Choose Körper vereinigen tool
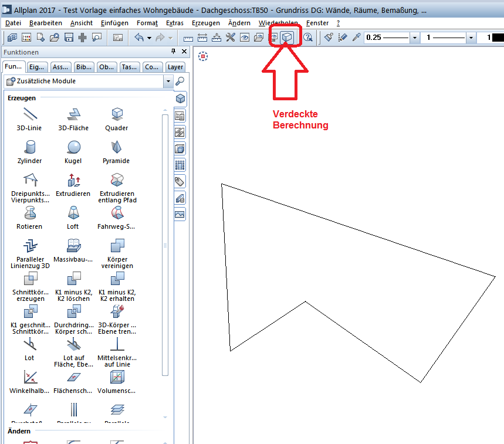The image size is (504, 444). point(117,245)
